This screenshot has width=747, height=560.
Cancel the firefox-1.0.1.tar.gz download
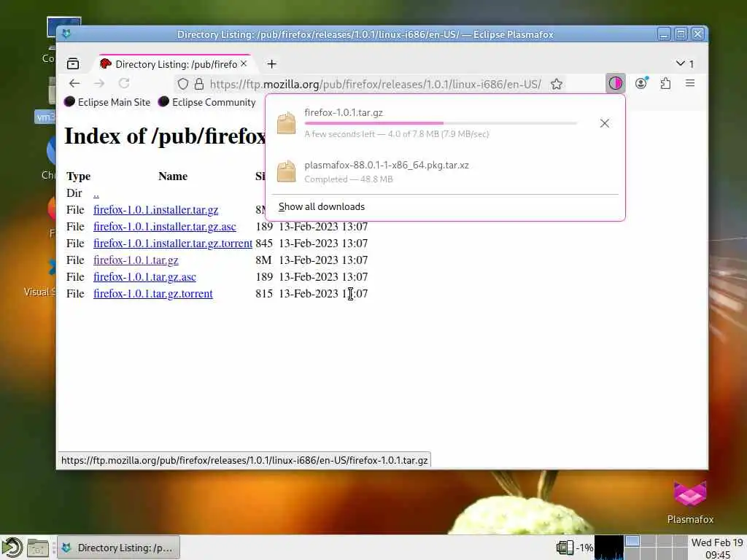[x=605, y=123]
